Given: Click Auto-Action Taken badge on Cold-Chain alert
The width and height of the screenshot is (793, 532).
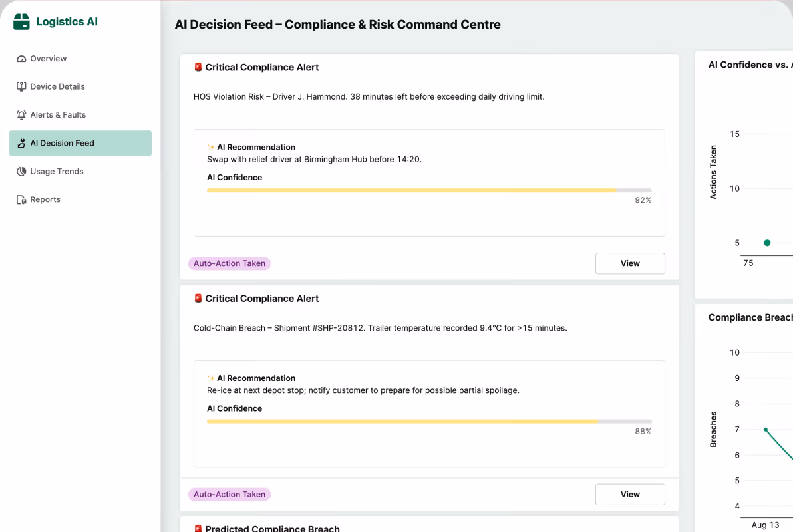Looking at the screenshot, I should pos(230,495).
